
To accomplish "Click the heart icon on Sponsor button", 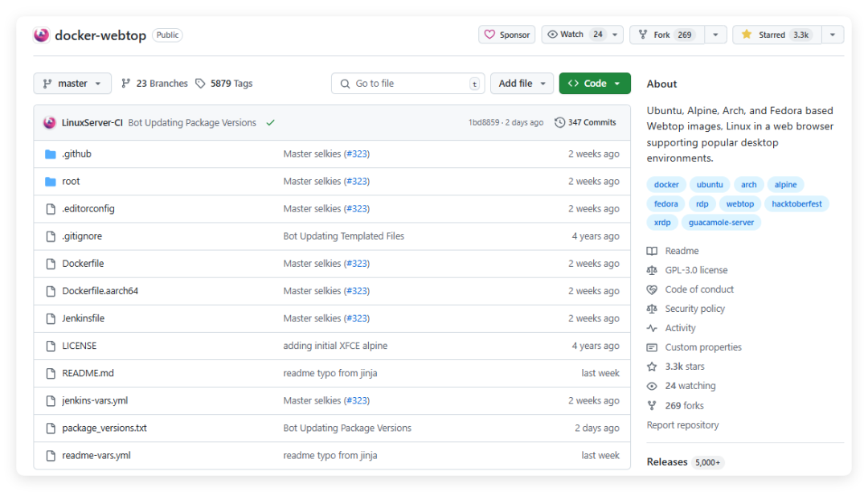I will click(489, 35).
